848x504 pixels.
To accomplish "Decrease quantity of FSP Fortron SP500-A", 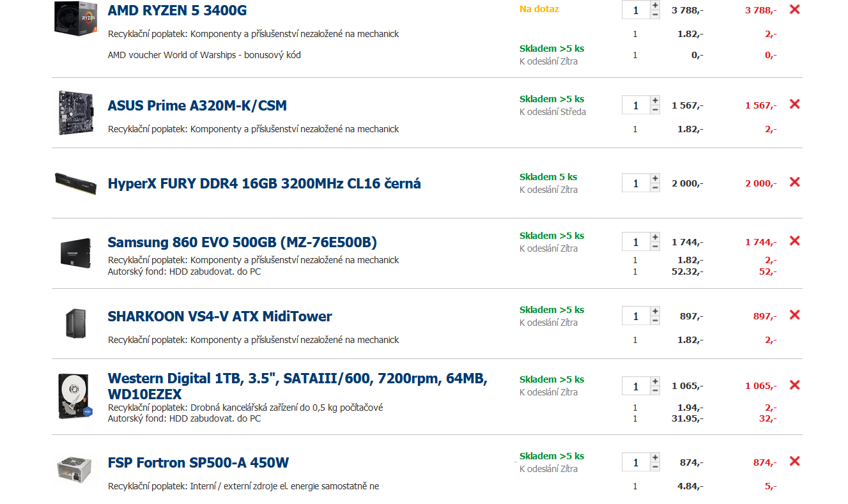I will click(655, 467).
